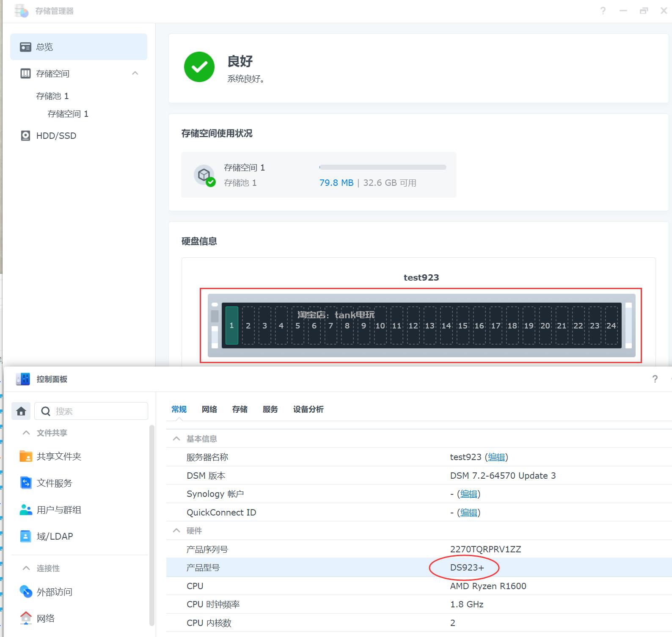Select drive bay 1 in disk diagram
This screenshot has width=672, height=637.
pos(231,325)
